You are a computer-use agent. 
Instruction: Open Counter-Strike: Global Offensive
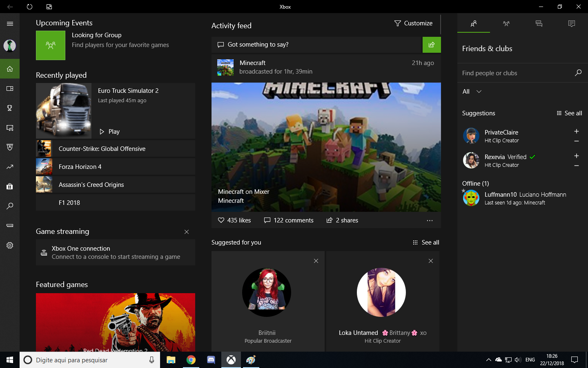point(116,149)
